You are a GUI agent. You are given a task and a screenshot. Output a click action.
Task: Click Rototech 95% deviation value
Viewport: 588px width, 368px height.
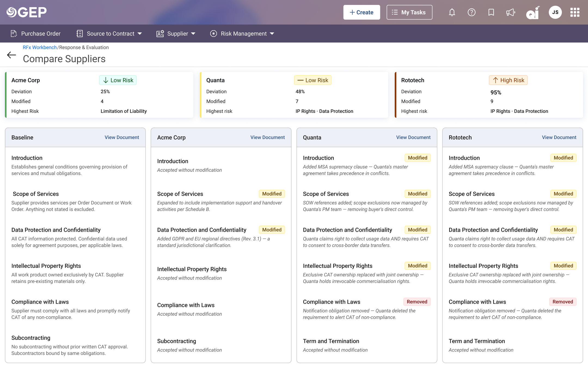point(496,92)
